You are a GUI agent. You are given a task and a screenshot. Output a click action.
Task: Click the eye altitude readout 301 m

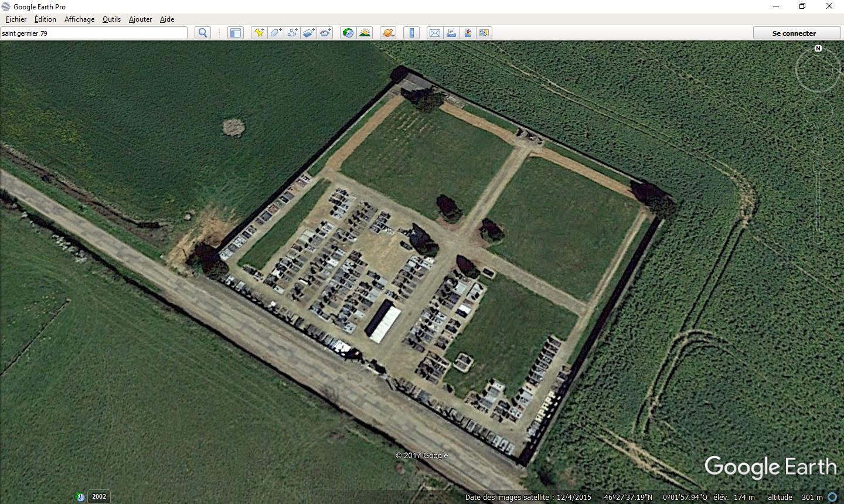coord(812,497)
